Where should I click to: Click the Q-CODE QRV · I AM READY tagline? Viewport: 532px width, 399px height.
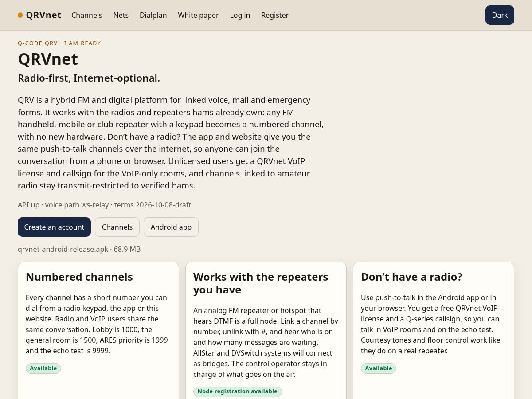pyautogui.click(x=59, y=43)
